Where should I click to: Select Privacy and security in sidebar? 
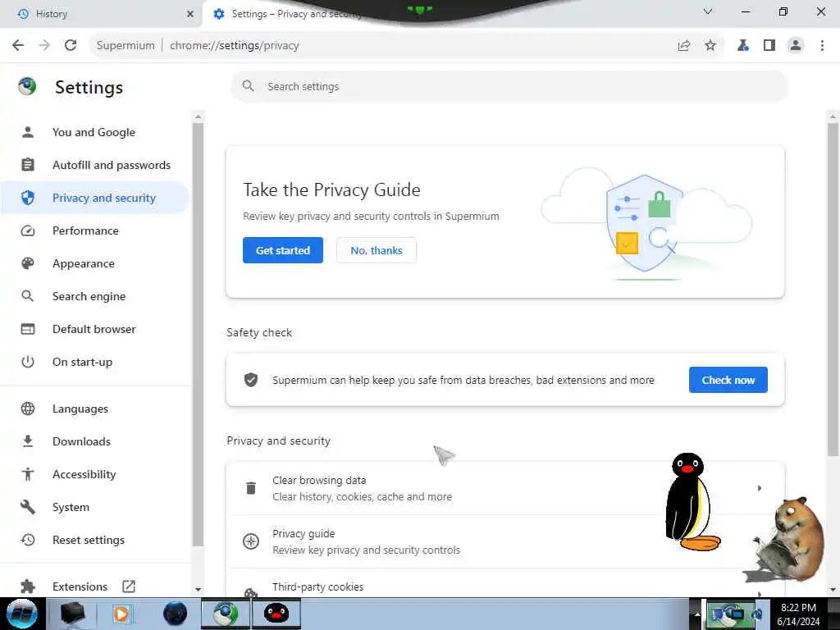[x=95, y=198]
